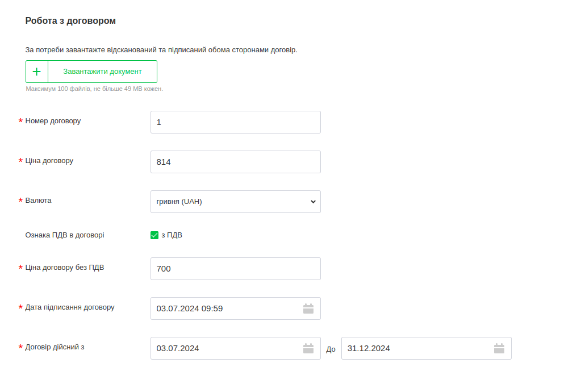Click the 'Номер договору' field label
Image resolution: width=581 pixels, height=392 pixels.
tap(53, 121)
